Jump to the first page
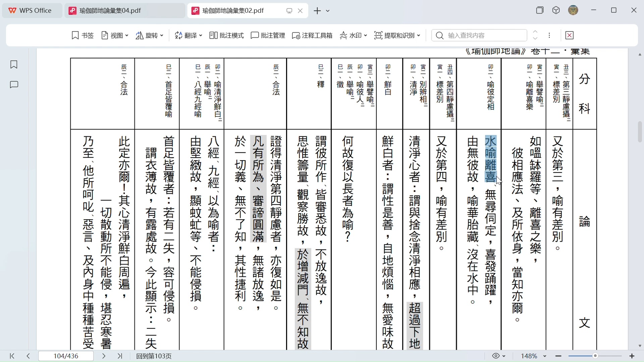Screen dimensions: 644x362 (x=12, y=356)
